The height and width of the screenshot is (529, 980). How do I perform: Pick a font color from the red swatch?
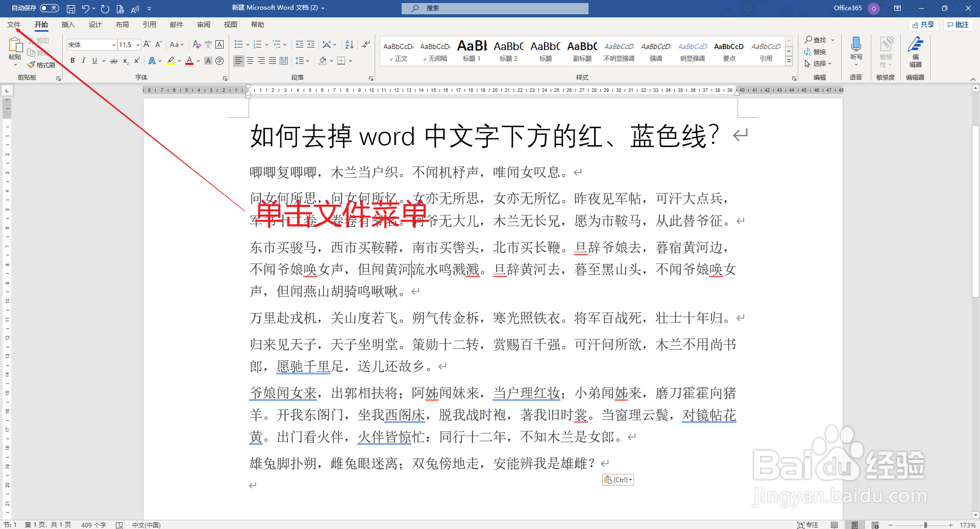(x=189, y=60)
